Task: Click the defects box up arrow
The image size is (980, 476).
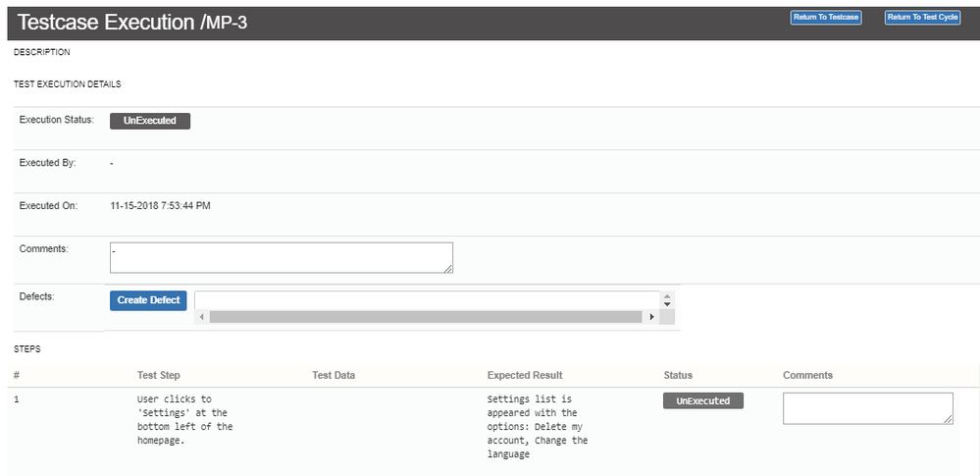Action: (667, 296)
